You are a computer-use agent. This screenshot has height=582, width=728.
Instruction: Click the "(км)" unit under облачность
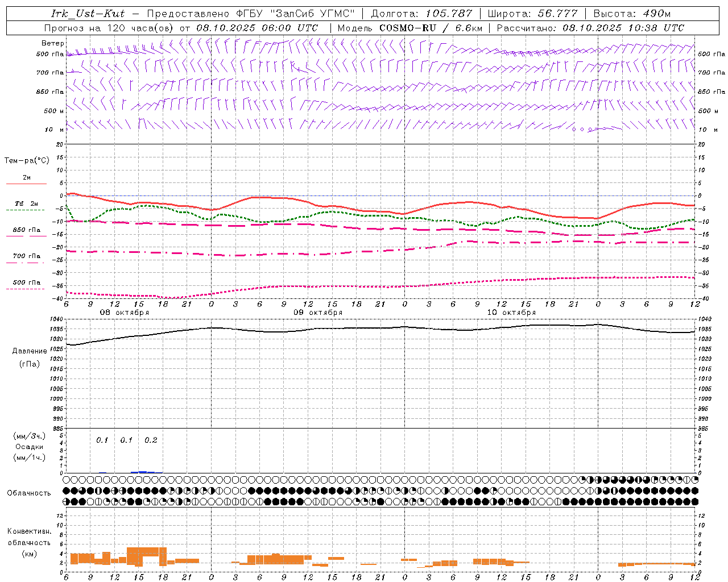click(x=30, y=554)
